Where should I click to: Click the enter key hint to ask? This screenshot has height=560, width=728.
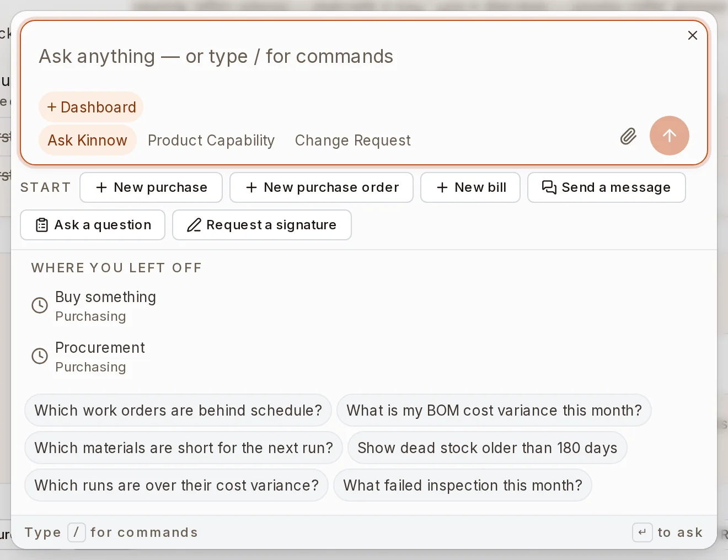point(643,532)
